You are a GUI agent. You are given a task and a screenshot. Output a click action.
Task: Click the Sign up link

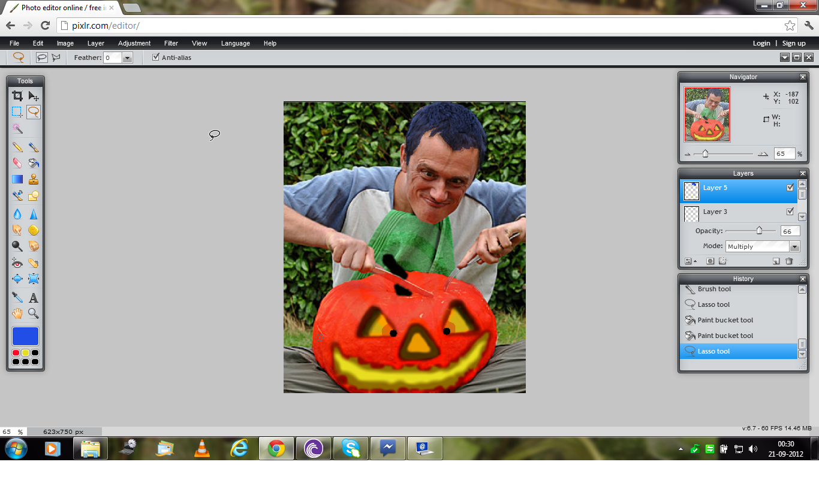(x=794, y=43)
